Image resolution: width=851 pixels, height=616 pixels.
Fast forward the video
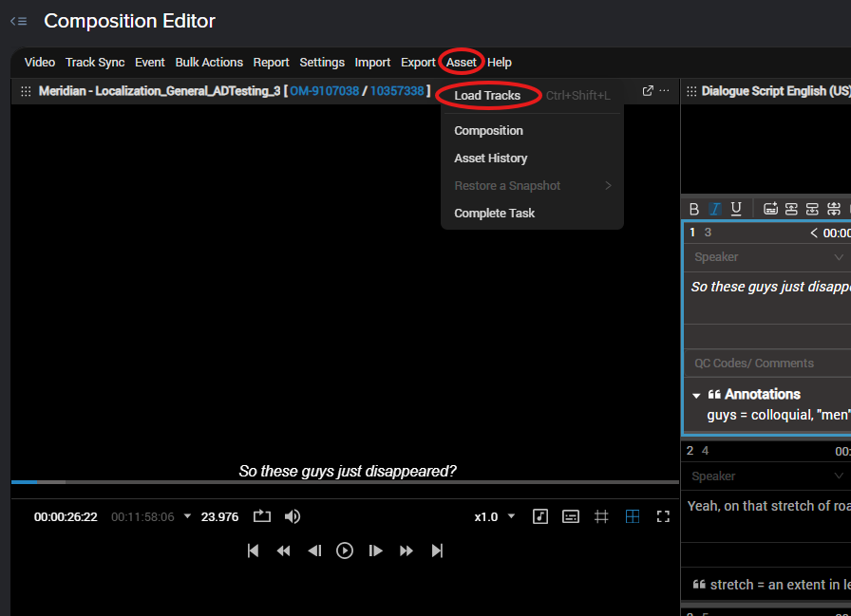coord(406,551)
